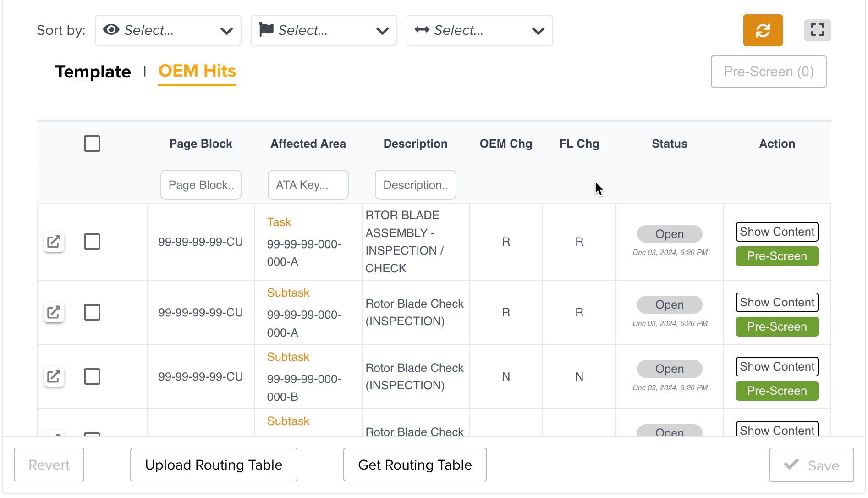868x498 pixels.
Task: Expand the first sort dropdown chevron
Action: coord(226,31)
